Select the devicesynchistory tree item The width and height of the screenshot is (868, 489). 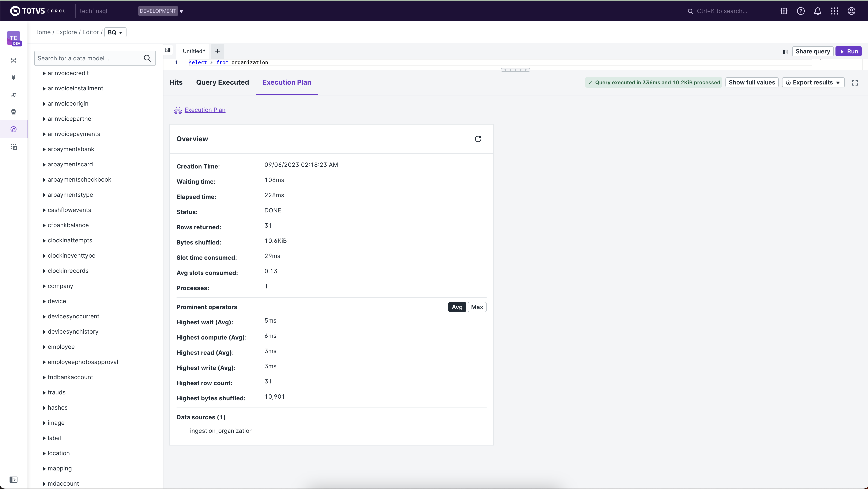73,332
